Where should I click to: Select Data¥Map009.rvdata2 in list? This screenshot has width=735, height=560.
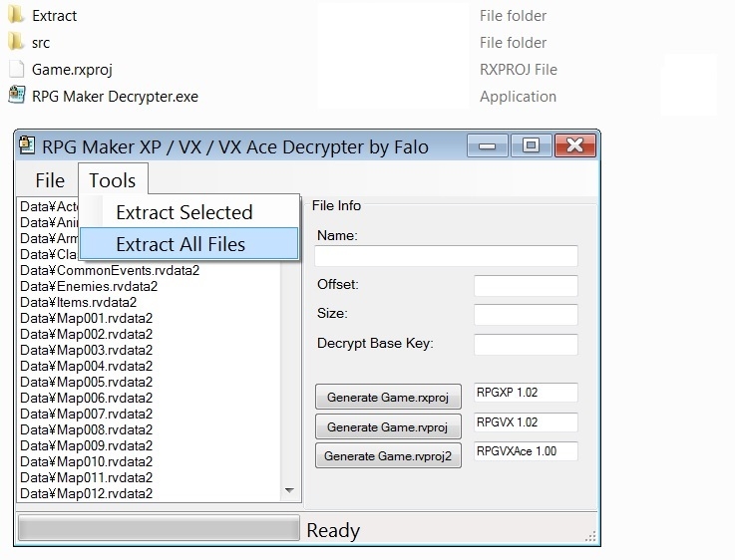tap(86, 445)
